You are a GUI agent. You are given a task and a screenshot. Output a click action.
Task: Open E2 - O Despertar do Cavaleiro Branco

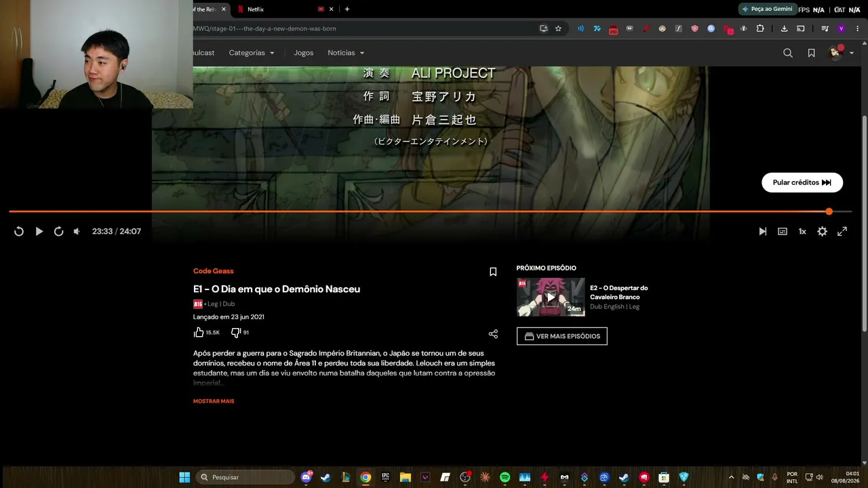click(618, 292)
